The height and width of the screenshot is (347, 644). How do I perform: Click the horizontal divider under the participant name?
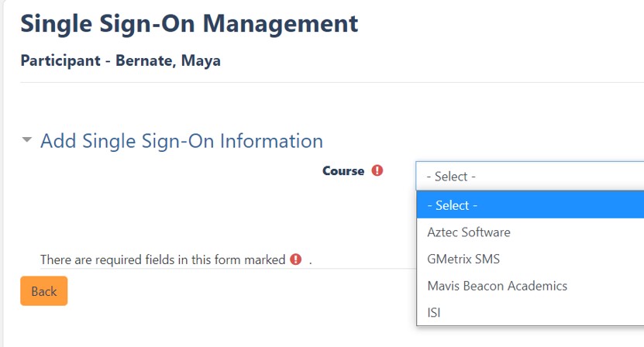(x=322, y=82)
